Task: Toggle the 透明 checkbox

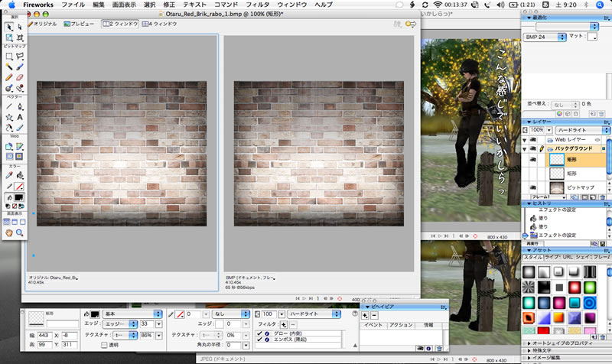Action: (105, 345)
